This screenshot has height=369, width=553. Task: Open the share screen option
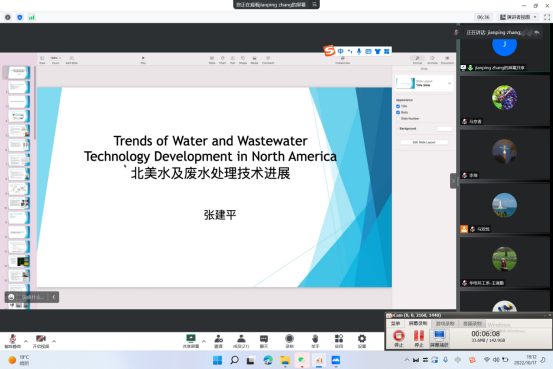[191, 341]
